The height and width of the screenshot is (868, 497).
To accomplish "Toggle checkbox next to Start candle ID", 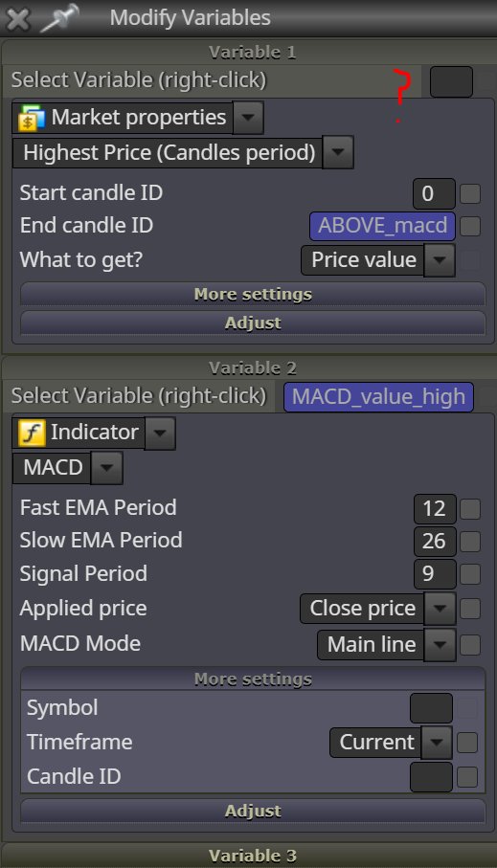I will coord(470,193).
